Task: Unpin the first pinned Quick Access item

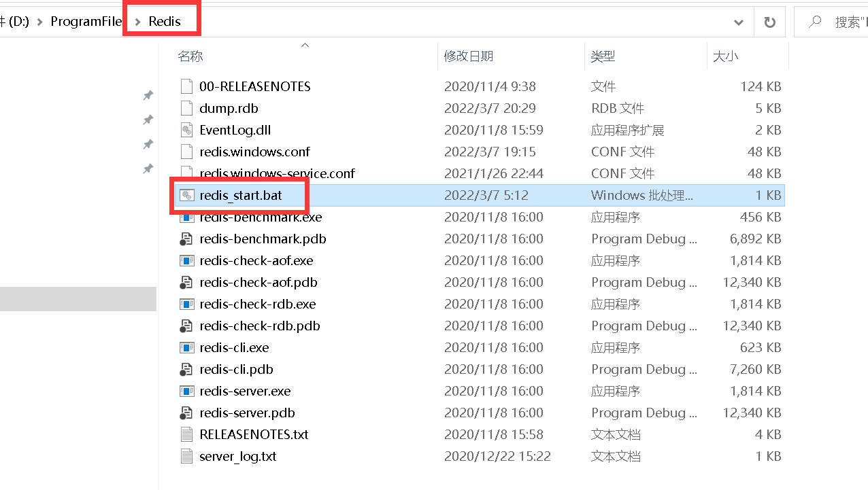Action: tap(148, 95)
